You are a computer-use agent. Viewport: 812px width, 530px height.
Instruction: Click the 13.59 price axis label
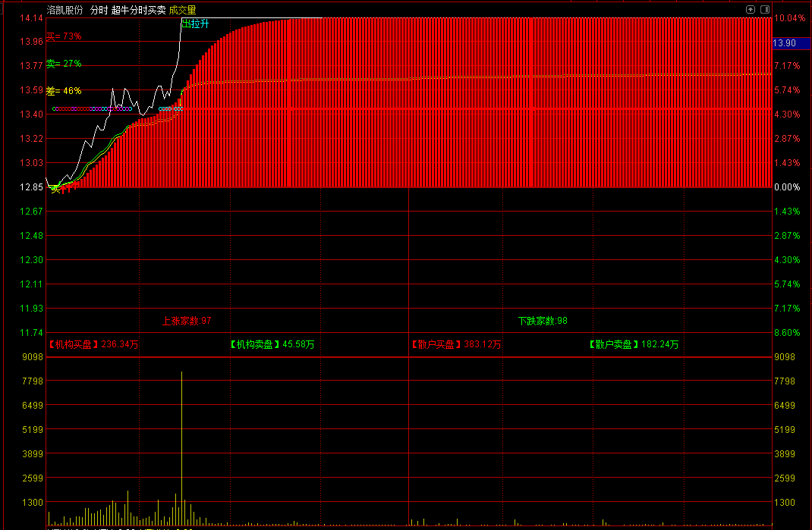click(x=31, y=90)
